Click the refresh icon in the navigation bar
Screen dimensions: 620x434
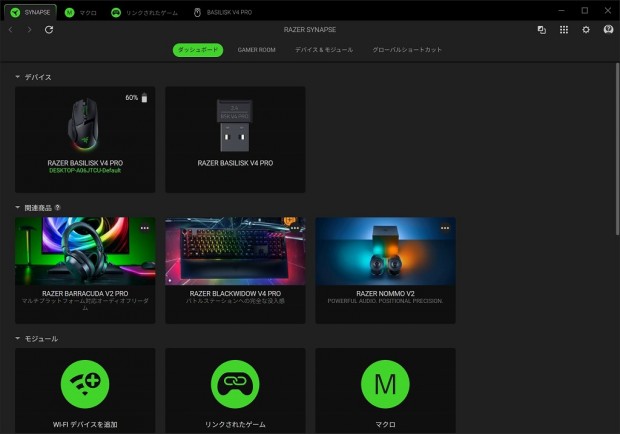tap(49, 30)
